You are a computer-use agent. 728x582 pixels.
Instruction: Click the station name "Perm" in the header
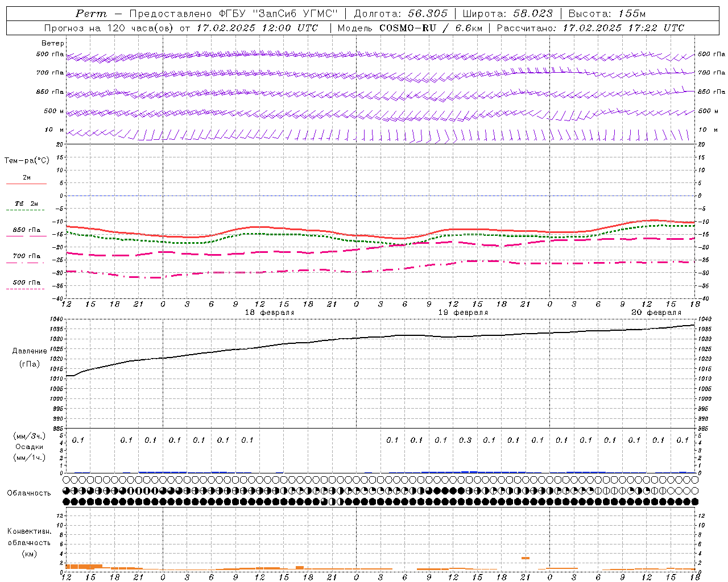[x=91, y=14]
